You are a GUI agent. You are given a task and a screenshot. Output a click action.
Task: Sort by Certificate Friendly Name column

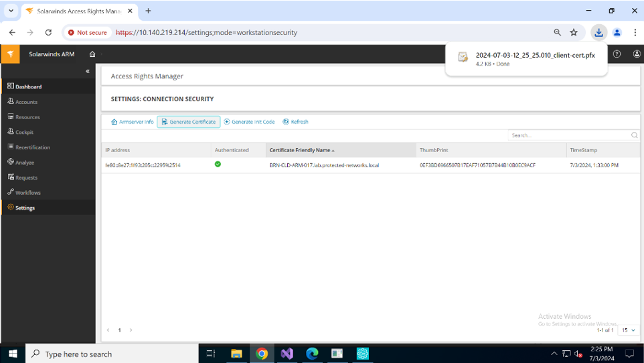tap(300, 150)
